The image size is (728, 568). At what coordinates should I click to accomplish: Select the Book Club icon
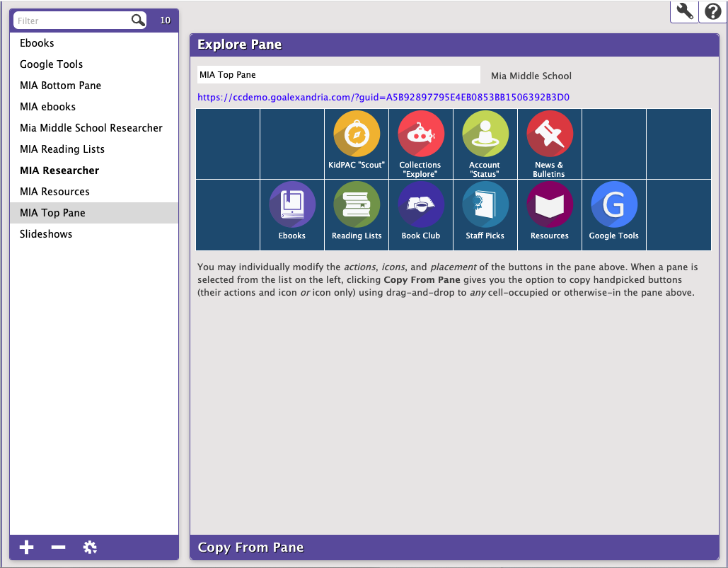(x=421, y=205)
